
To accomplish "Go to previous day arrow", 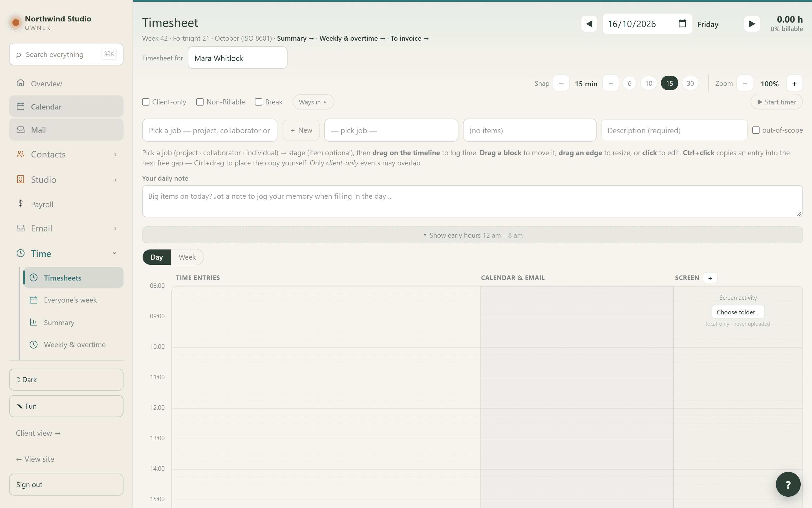I will point(589,24).
